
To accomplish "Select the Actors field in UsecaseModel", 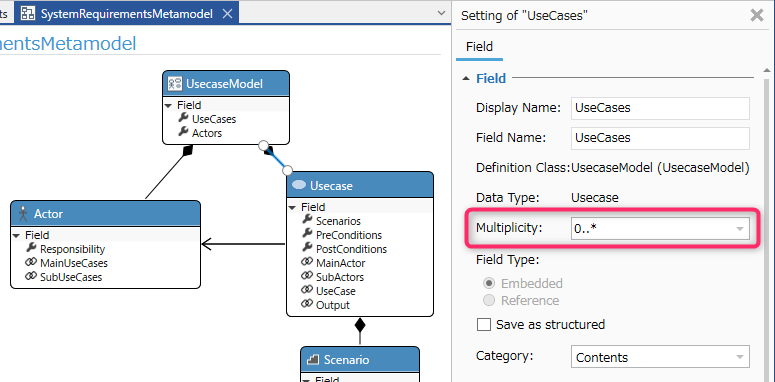I will (x=207, y=133).
